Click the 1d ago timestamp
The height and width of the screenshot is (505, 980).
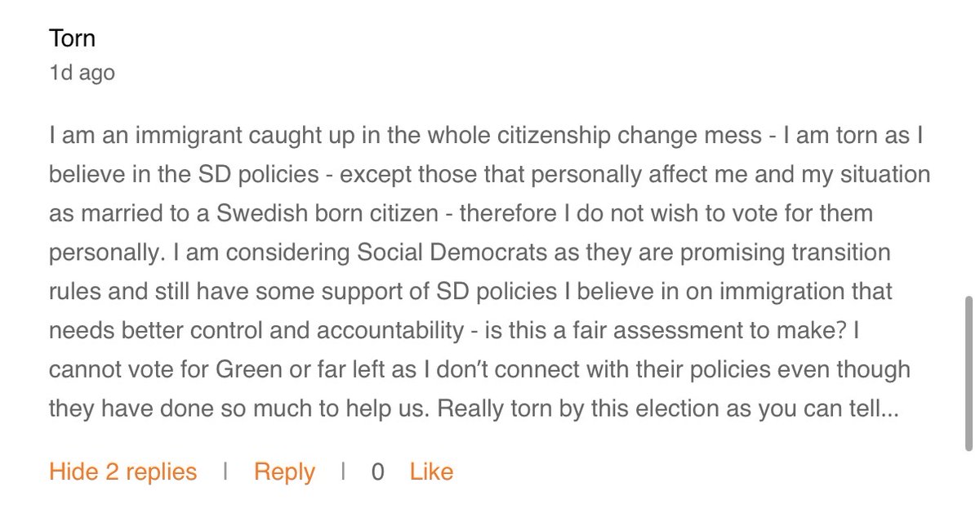point(82,73)
